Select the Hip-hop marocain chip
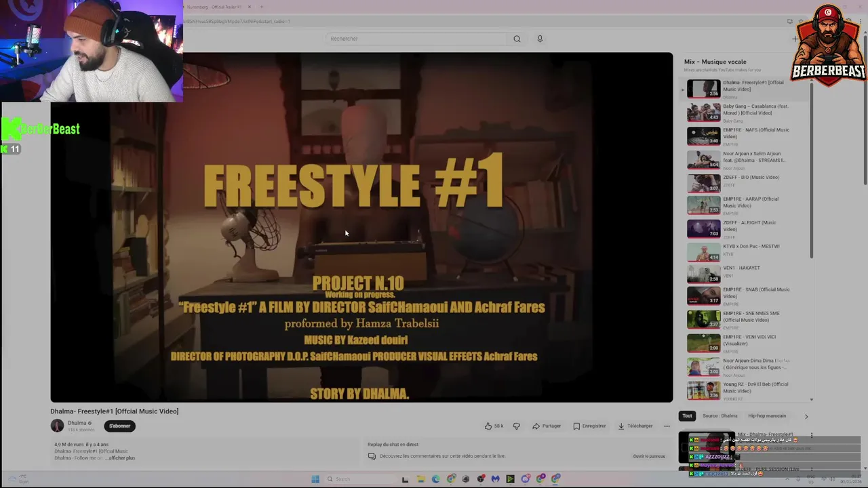868x488 pixels. coord(767,415)
